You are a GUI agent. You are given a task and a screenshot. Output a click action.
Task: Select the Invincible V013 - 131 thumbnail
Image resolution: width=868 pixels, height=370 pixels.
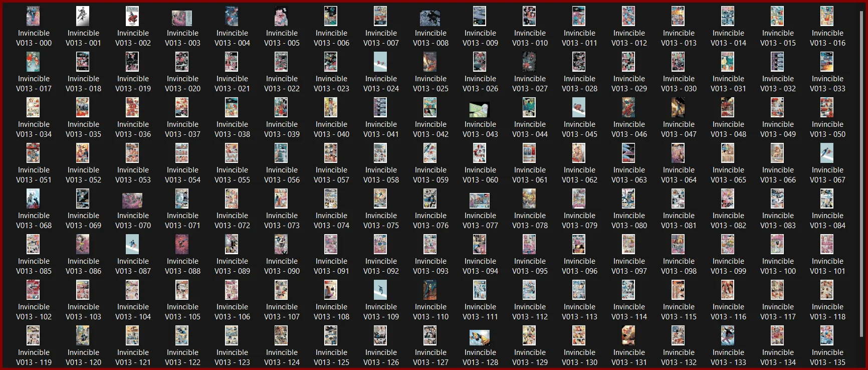[x=628, y=335]
